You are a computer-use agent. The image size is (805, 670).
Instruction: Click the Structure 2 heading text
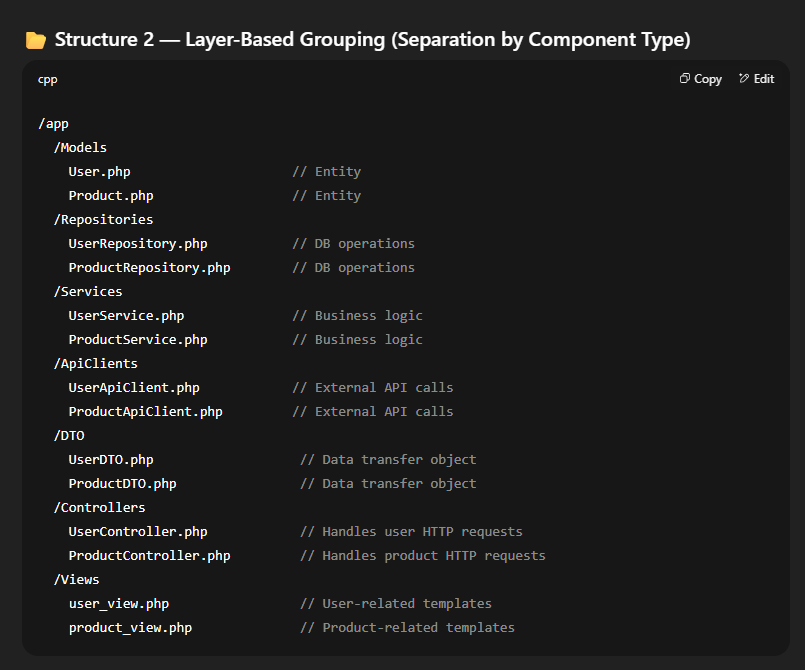coord(372,40)
